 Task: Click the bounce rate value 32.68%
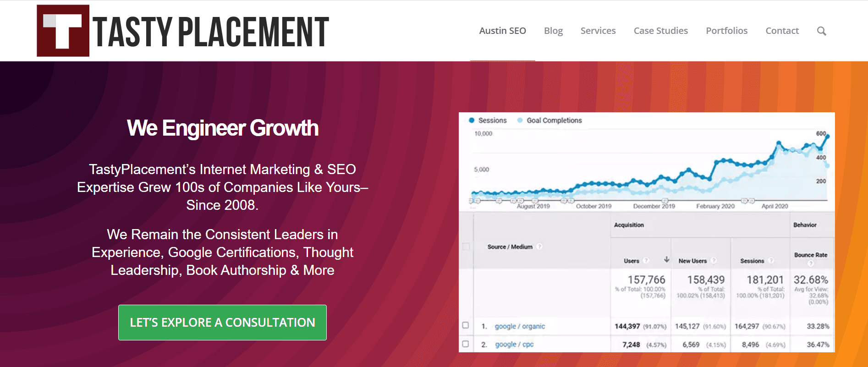click(811, 279)
